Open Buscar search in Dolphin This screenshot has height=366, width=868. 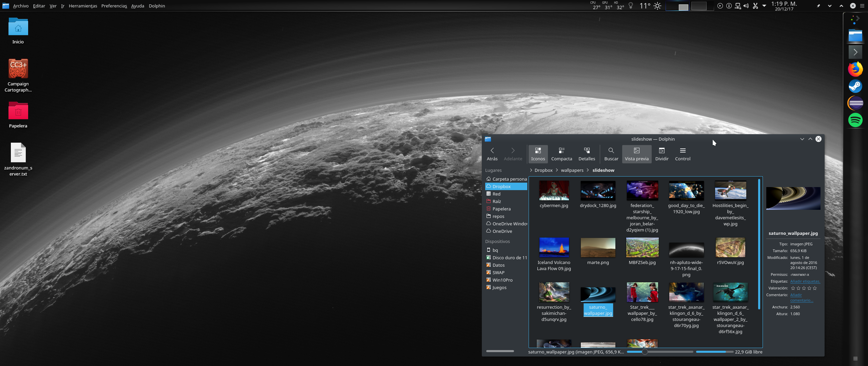(611, 154)
